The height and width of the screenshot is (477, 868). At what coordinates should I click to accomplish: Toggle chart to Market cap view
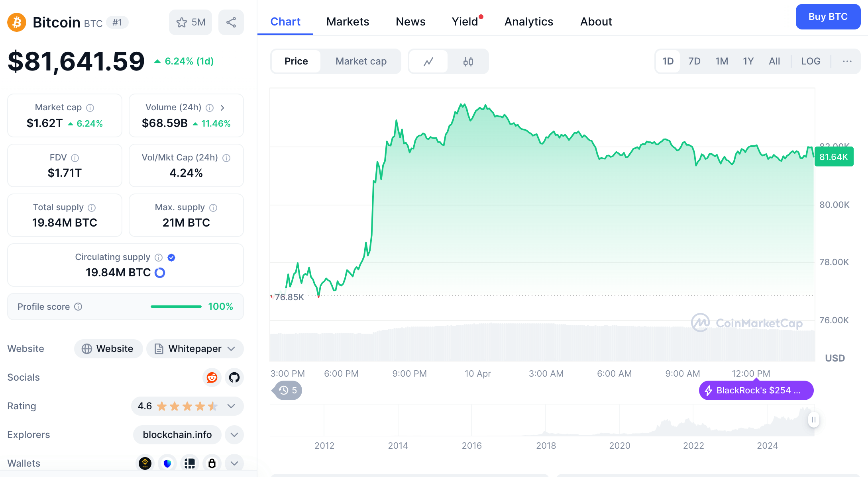tap(361, 61)
